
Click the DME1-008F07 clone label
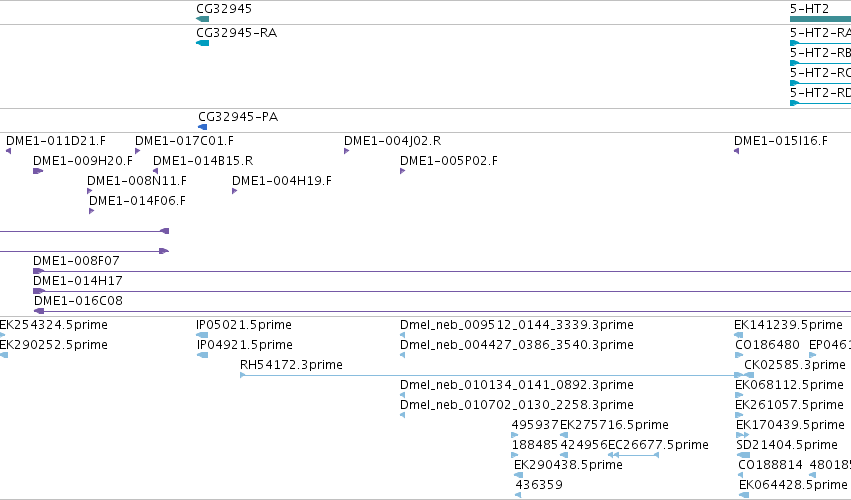pyautogui.click(x=76, y=261)
